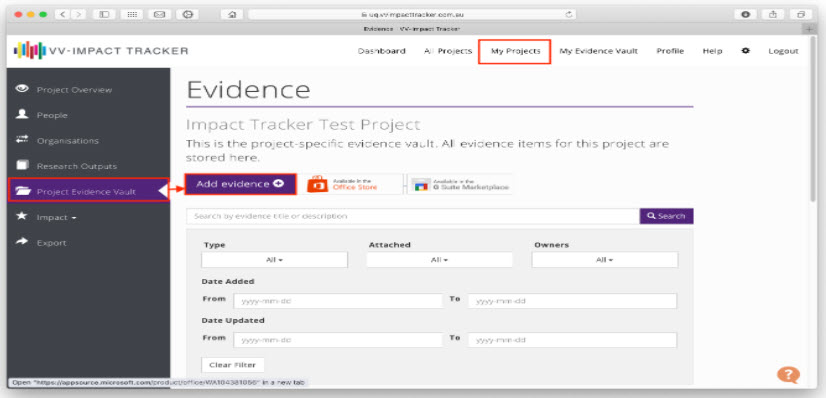
Task: Click the People person icon
Action: tap(22, 114)
